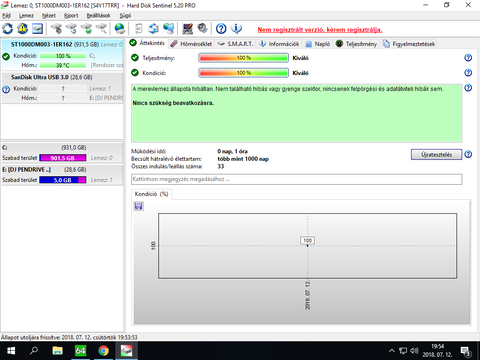
Task: Open the Beállítások menu
Action: pyautogui.click(x=98, y=16)
